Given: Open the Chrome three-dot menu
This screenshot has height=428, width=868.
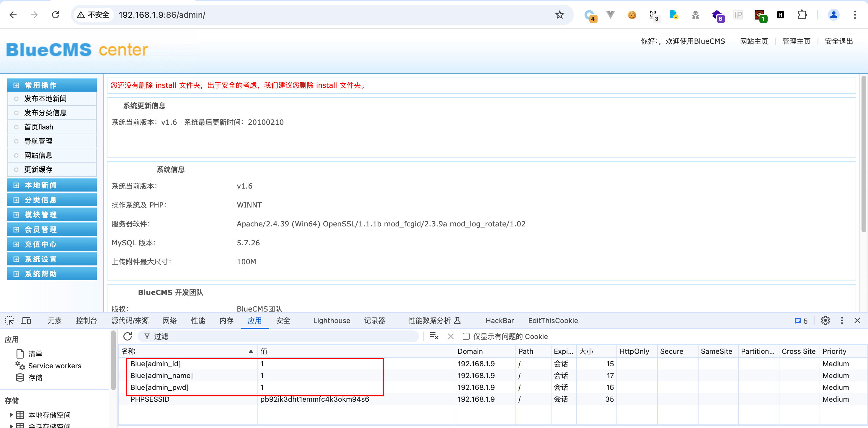Looking at the screenshot, I should [855, 15].
